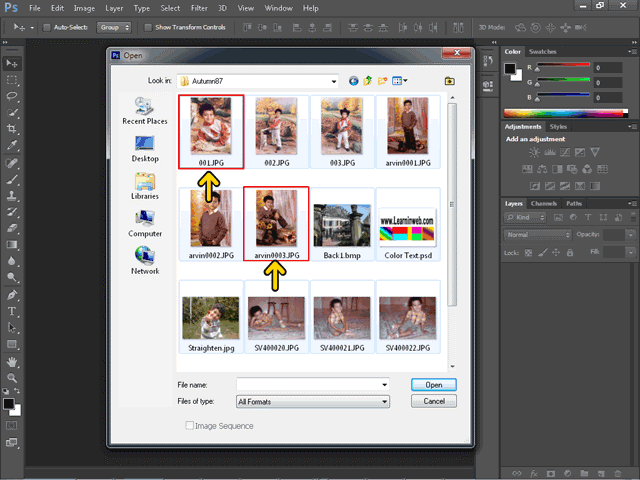Viewport: 640px width, 480px height.
Task: Select the Blur tool
Action: 11,261
